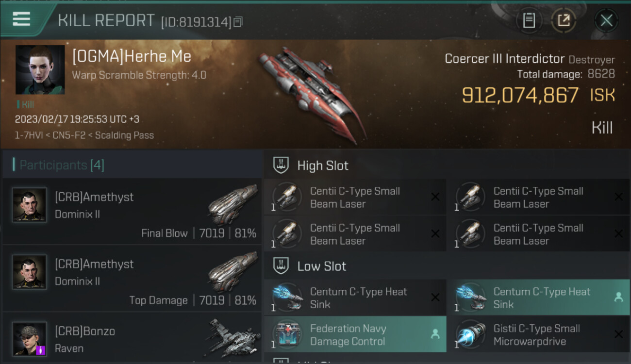Open Bonzo's Raven participant entry

coord(132,338)
